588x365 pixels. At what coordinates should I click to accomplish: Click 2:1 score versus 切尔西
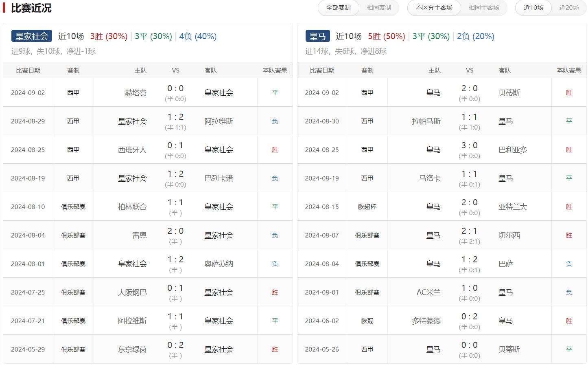(470, 231)
